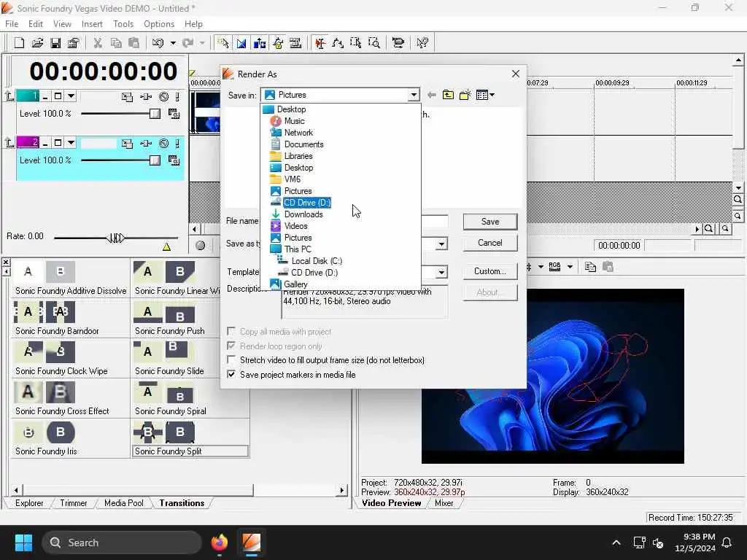Select highlighted CD Drive (D:) entry

coord(307,203)
